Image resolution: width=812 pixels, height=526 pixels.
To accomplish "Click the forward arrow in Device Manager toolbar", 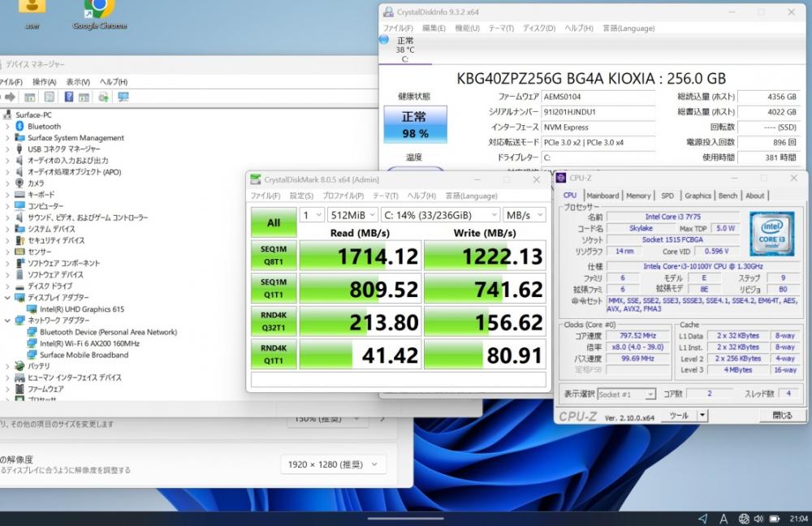I will [x=11, y=97].
